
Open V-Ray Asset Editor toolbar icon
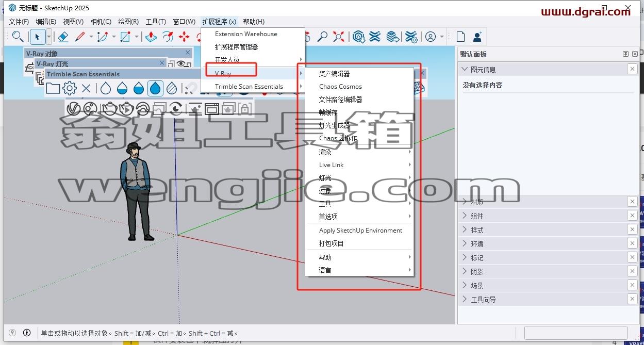pos(74,108)
